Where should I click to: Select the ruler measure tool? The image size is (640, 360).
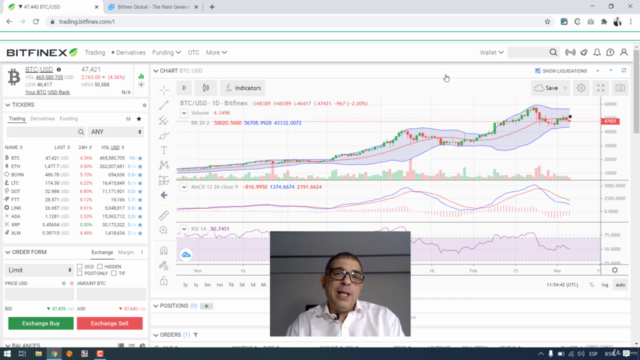[164, 215]
